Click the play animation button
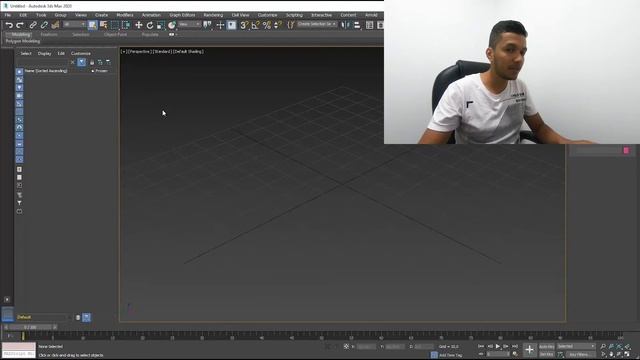640x360 pixels. 498,346
